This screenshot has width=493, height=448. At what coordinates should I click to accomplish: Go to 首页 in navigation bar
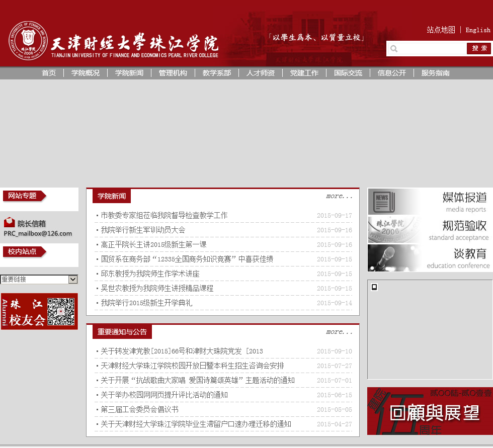coord(49,73)
